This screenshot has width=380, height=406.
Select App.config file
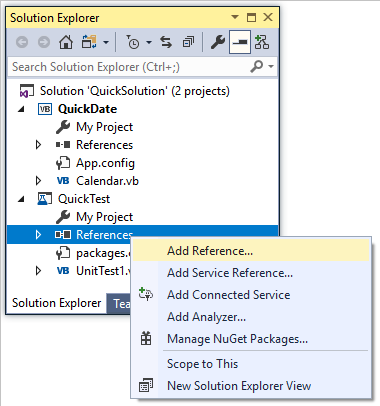click(x=105, y=163)
